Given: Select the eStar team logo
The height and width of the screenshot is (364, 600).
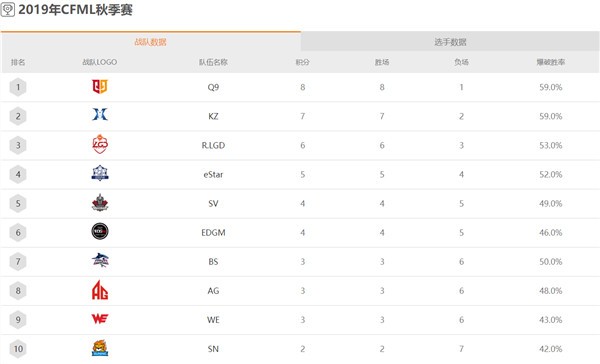Looking at the screenshot, I should 100,173.
